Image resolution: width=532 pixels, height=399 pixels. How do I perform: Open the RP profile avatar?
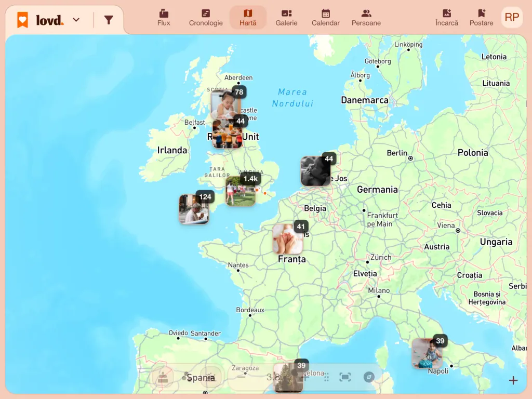pos(512,17)
